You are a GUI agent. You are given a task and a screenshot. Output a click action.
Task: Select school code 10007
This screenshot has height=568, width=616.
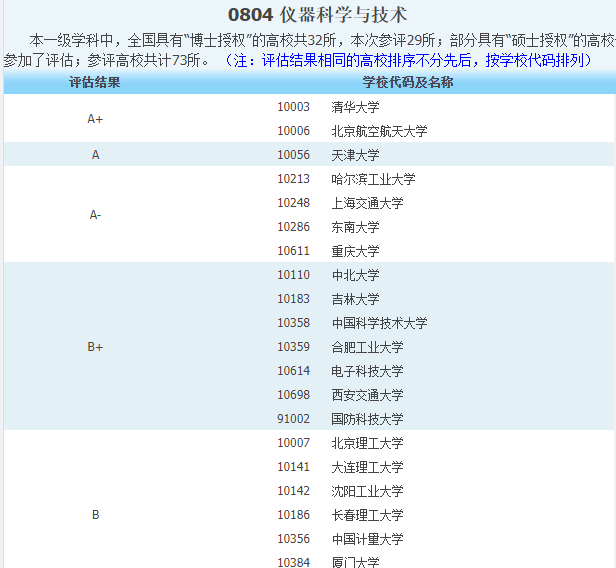(293, 442)
